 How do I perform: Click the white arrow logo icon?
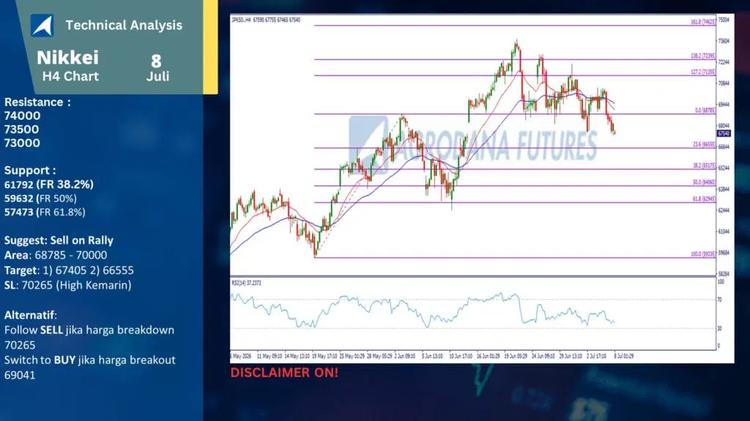click(42, 25)
